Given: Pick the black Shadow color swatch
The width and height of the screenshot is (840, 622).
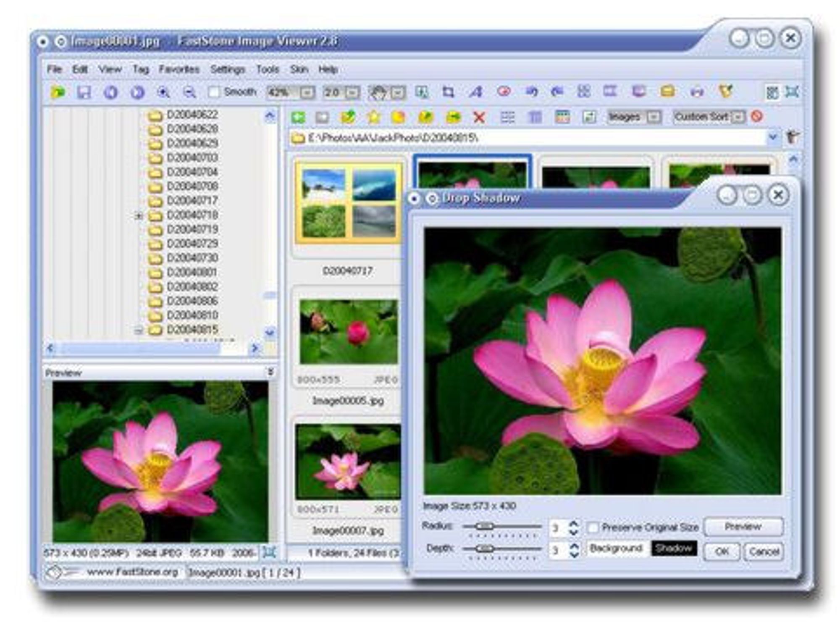Looking at the screenshot, I should point(674,548).
